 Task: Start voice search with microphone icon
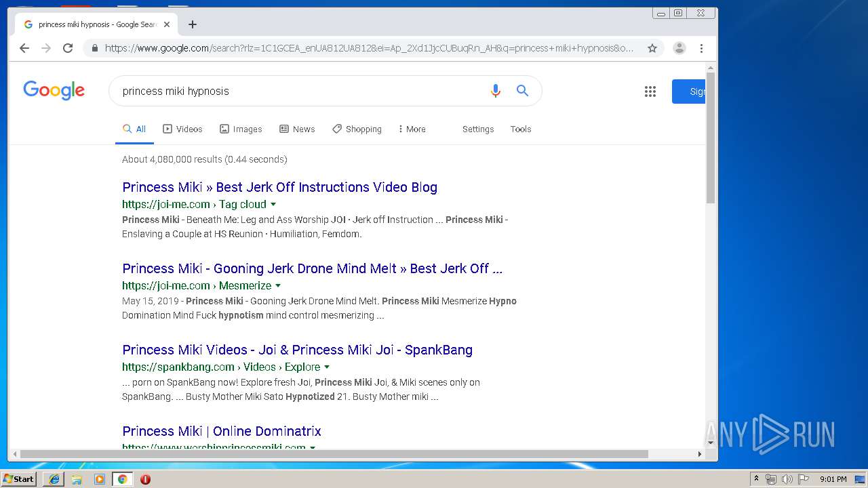coord(496,91)
